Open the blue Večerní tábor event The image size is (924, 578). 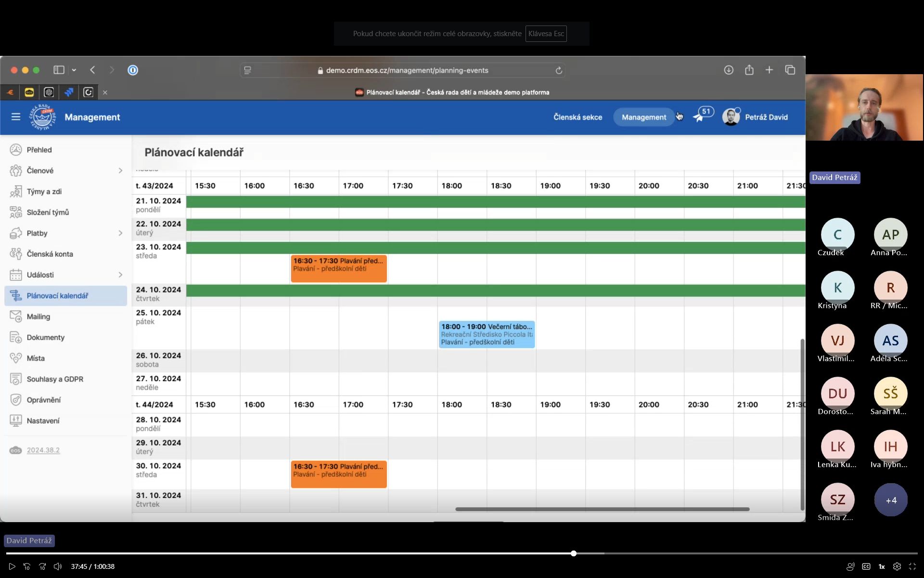(x=486, y=334)
